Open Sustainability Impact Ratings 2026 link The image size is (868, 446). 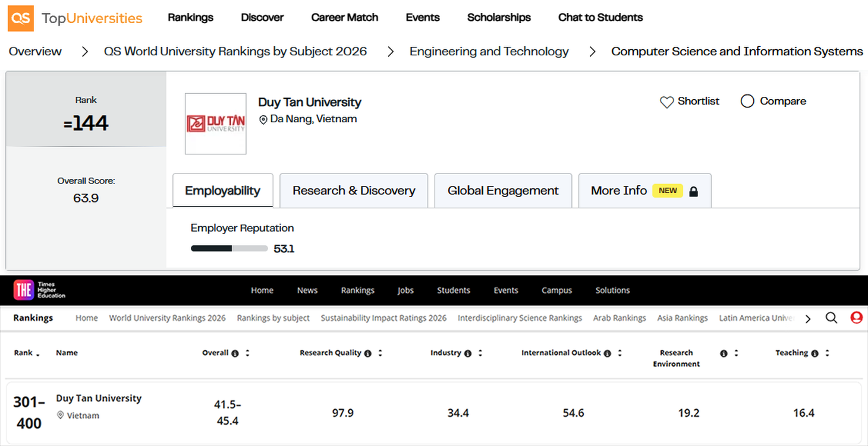point(383,318)
